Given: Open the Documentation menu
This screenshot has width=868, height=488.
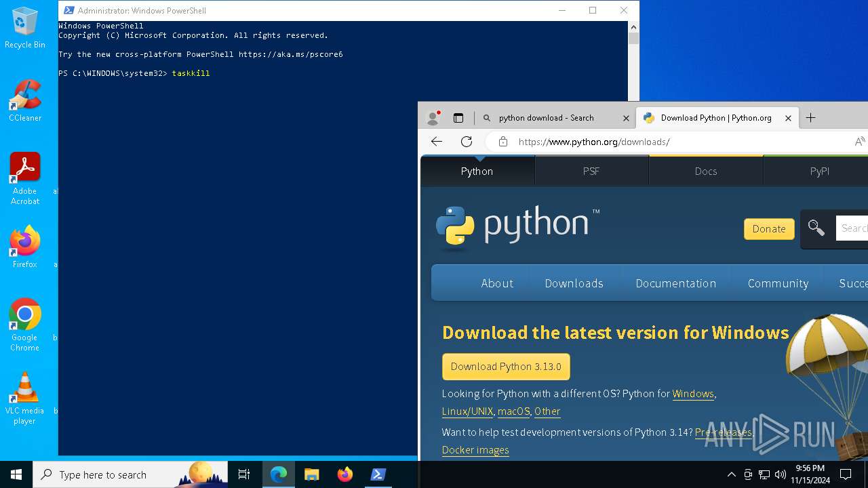Looking at the screenshot, I should pyautogui.click(x=675, y=283).
